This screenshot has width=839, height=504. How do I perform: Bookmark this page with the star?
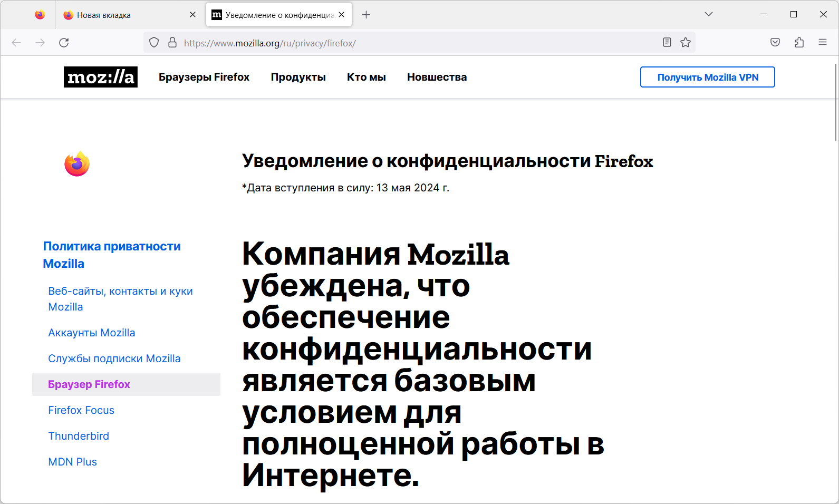[x=686, y=43]
